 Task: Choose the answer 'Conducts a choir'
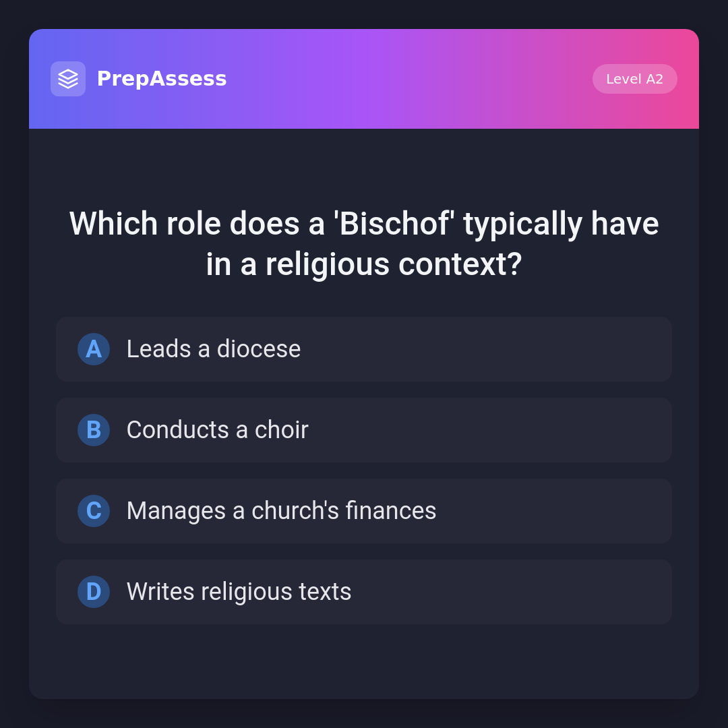(364, 430)
